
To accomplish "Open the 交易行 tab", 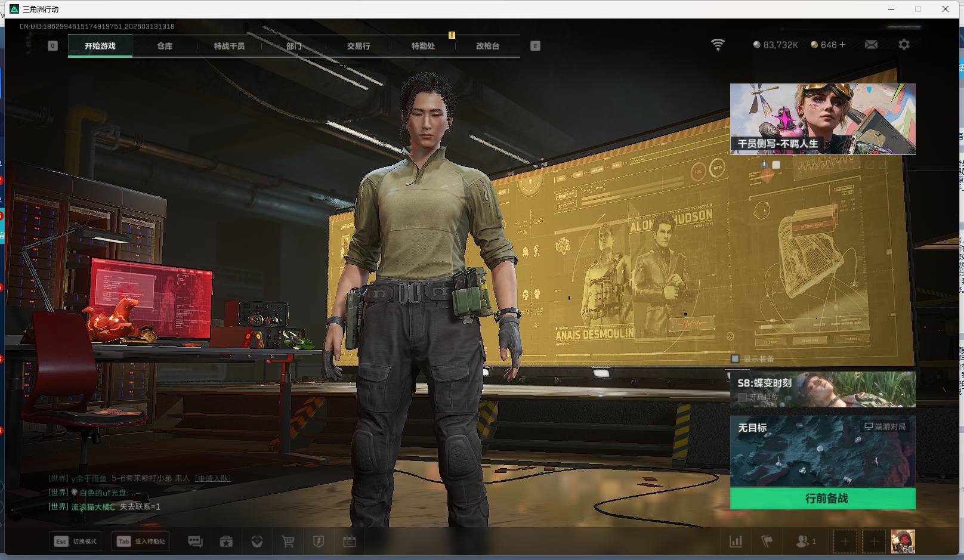I will point(359,46).
